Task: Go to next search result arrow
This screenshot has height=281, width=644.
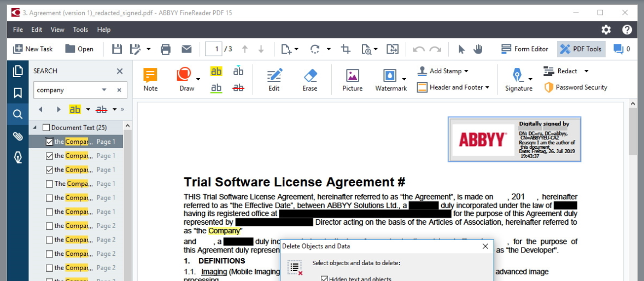Action: pyautogui.click(x=58, y=109)
